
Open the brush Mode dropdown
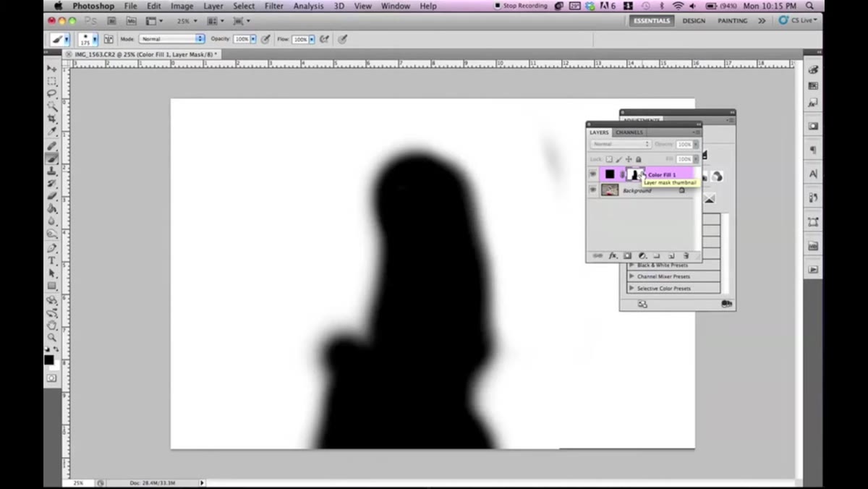click(172, 39)
